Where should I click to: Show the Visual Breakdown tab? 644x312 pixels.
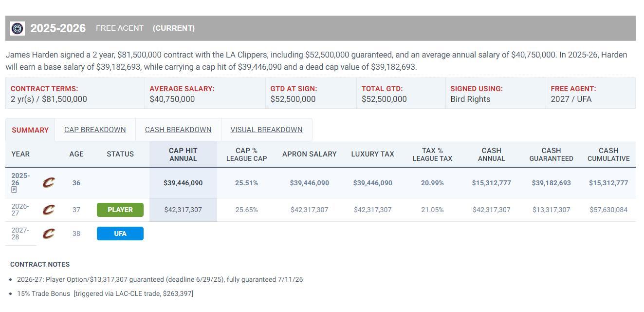tap(266, 130)
